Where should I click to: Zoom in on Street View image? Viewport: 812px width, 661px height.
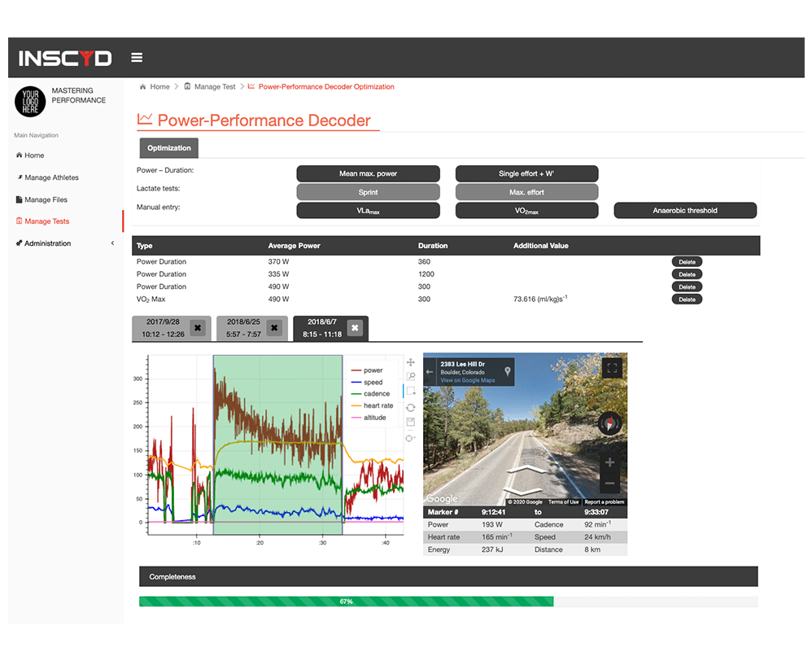(x=610, y=462)
